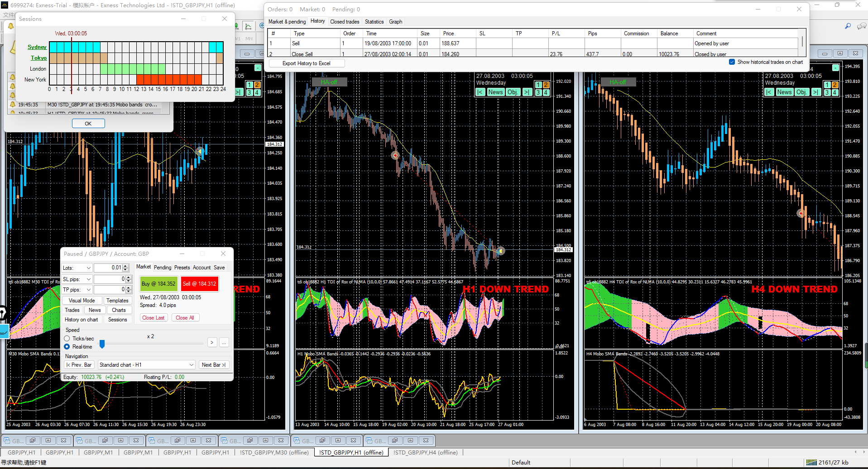
Task: Click the News button on H4 chart
Action: (x=784, y=92)
